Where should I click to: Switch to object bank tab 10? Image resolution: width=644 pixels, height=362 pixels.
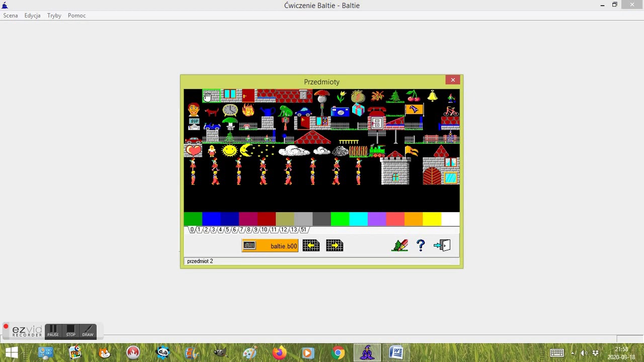point(264,230)
